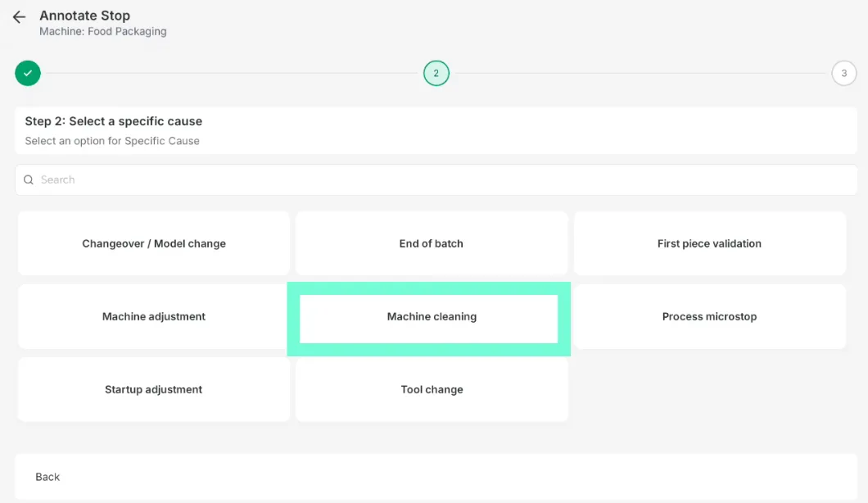Choose Process microstop cause

(710, 317)
